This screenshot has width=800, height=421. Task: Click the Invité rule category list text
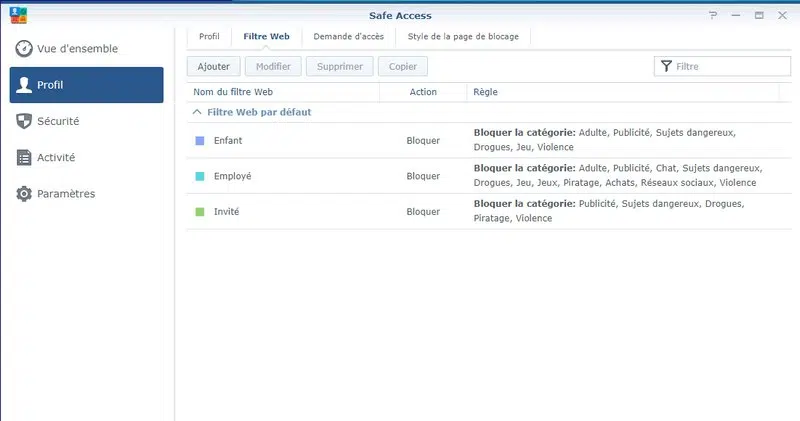pyautogui.click(x=609, y=211)
